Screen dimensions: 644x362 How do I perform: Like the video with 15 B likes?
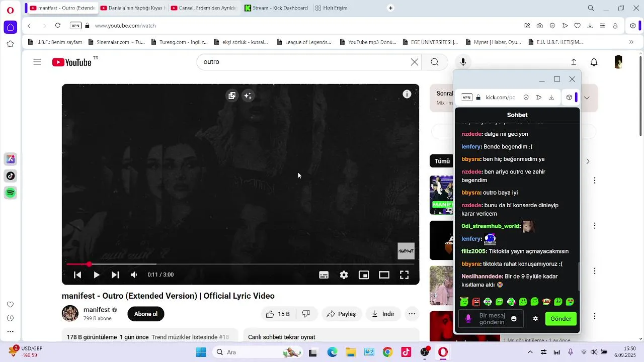click(x=278, y=314)
